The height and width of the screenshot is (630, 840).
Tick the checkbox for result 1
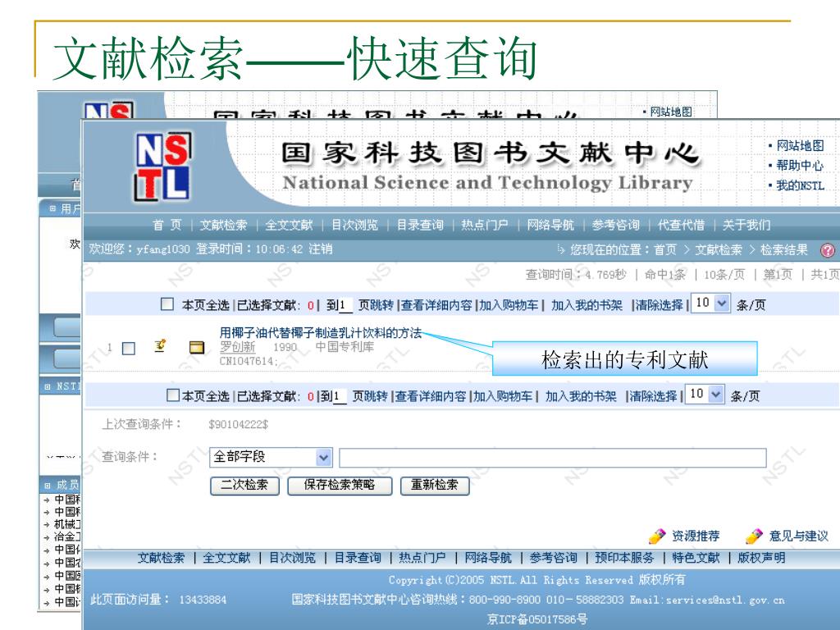tap(129, 348)
